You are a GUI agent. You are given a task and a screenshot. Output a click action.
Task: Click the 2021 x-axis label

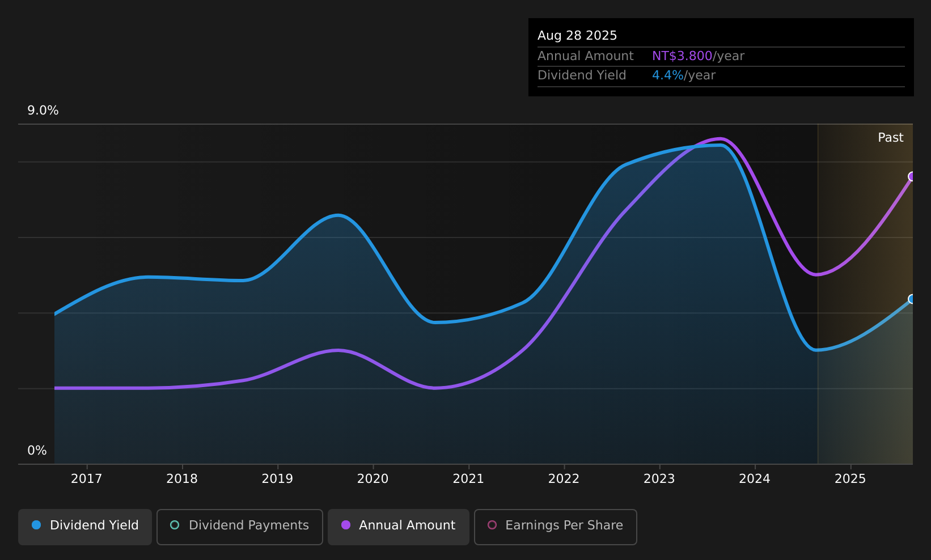[x=468, y=479]
